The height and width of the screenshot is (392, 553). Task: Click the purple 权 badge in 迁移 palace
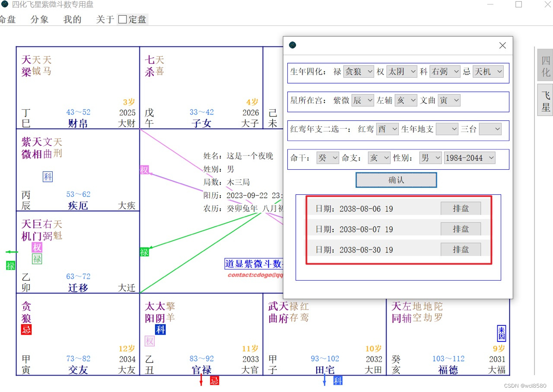37,247
